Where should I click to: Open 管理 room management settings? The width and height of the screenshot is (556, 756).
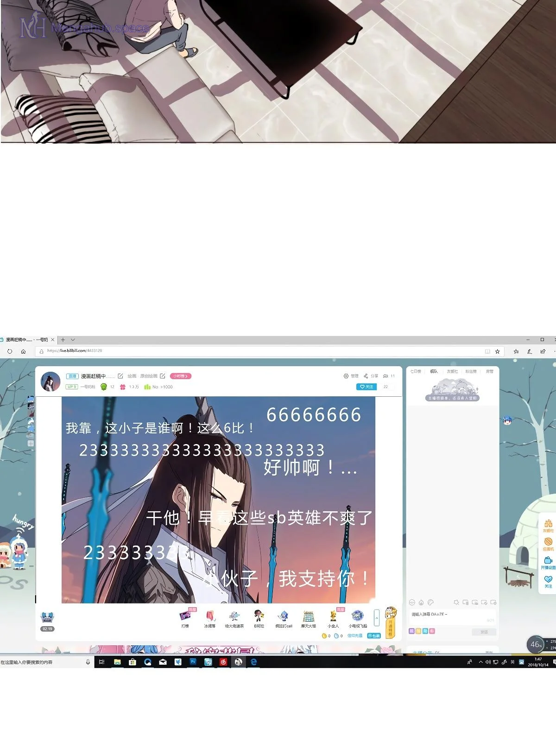346,376
